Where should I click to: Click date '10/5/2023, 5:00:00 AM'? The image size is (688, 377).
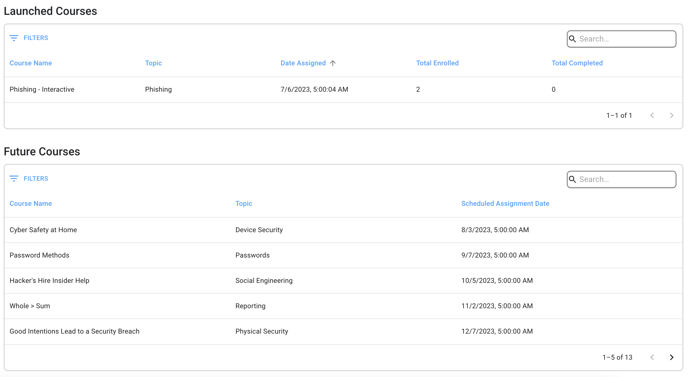click(497, 281)
